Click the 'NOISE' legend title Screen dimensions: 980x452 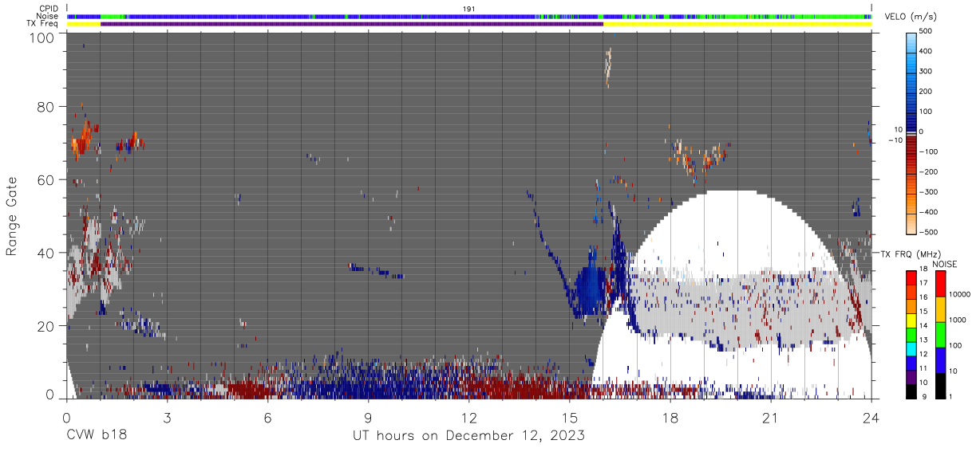(x=944, y=264)
